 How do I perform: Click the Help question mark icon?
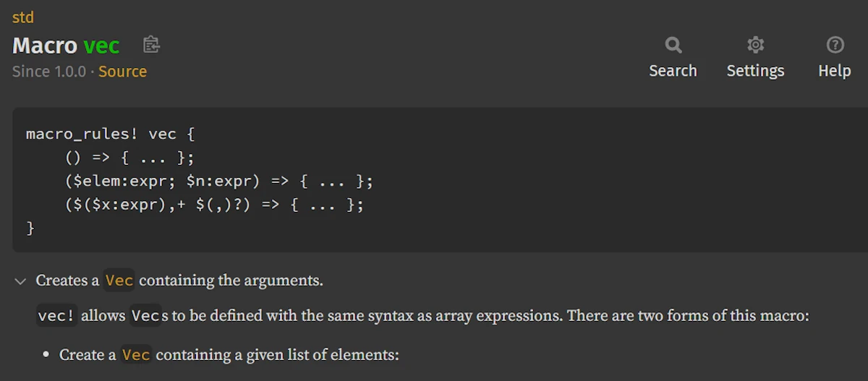click(x=835, y=46)
